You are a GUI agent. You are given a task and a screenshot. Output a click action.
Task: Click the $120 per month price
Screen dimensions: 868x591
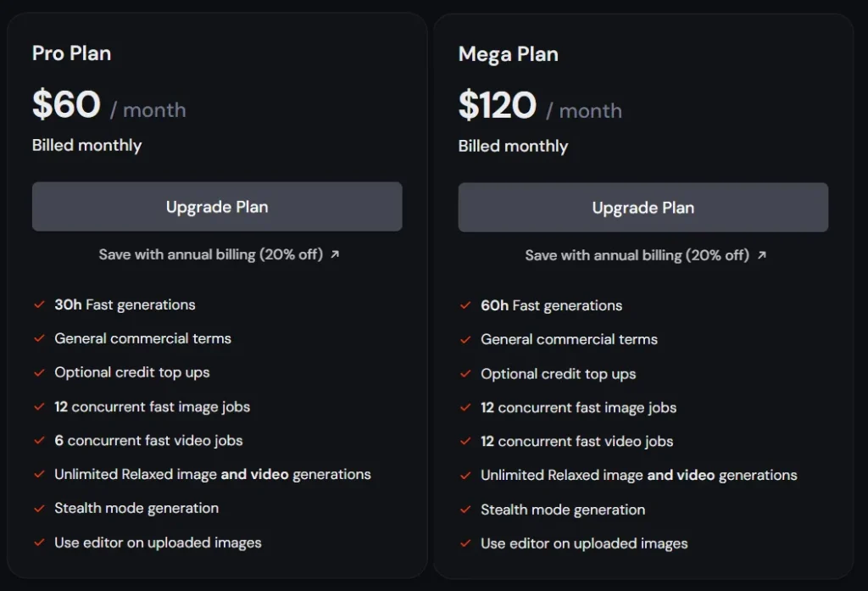coord(540,105)
